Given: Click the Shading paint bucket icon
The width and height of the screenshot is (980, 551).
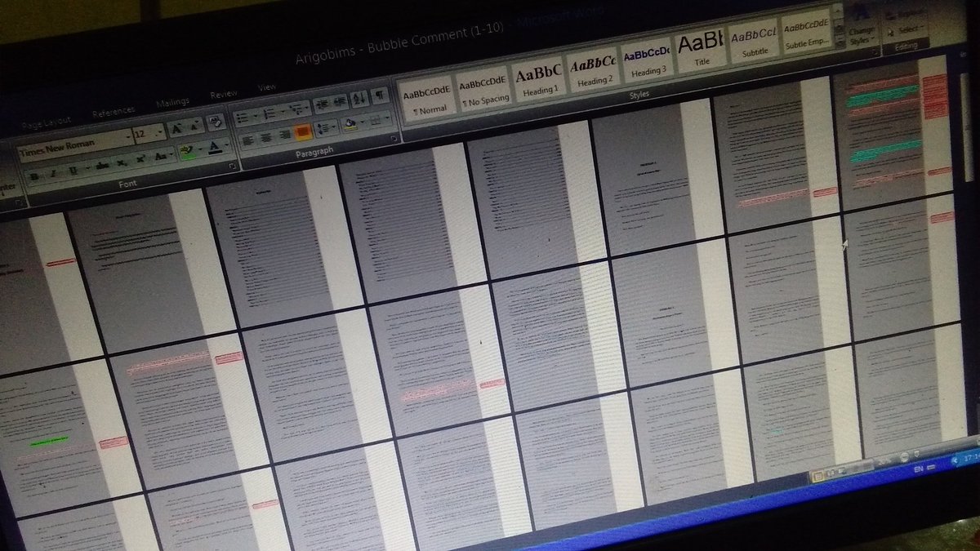Looking at the screenshot, I should pyautogui.click(x=349, y=124).
